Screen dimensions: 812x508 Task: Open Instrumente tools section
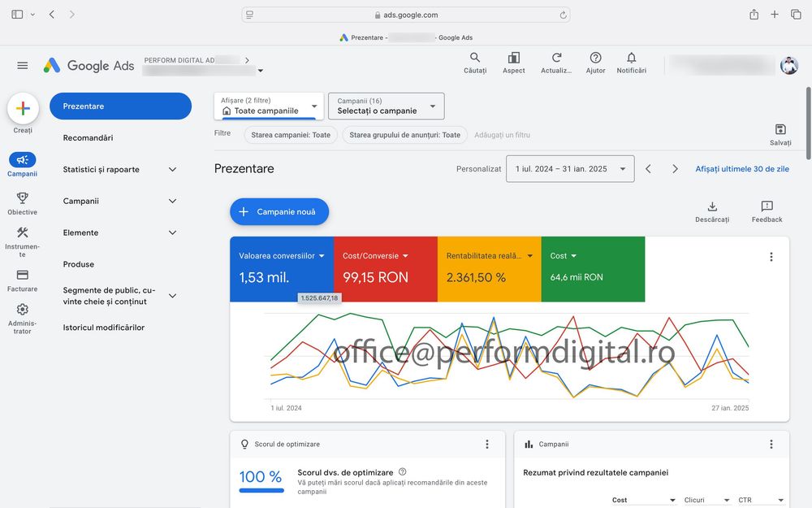pyautogui.click(x=22, y=241)
